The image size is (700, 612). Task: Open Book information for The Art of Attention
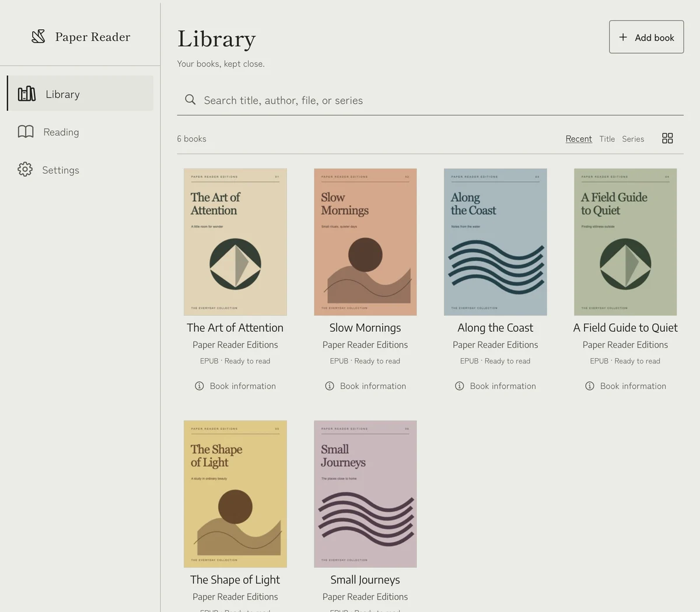pyautogui.click(x=235, y=386)
